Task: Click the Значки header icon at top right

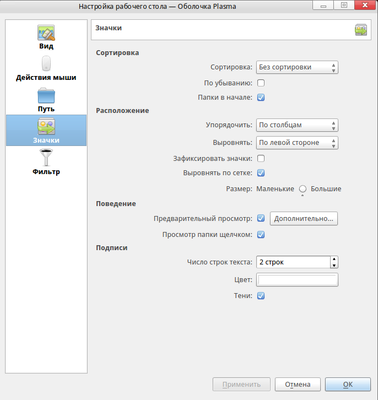Action: point(361,30)
